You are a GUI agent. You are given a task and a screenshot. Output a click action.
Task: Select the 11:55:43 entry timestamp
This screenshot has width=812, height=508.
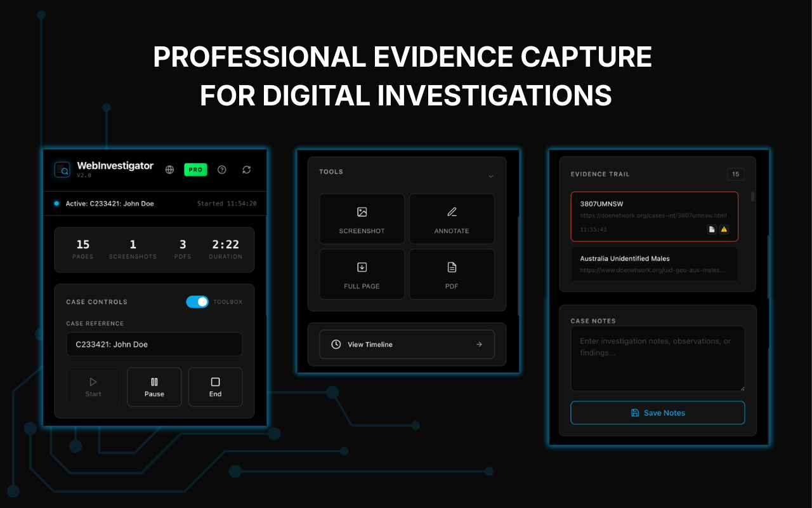click(593, 229)
